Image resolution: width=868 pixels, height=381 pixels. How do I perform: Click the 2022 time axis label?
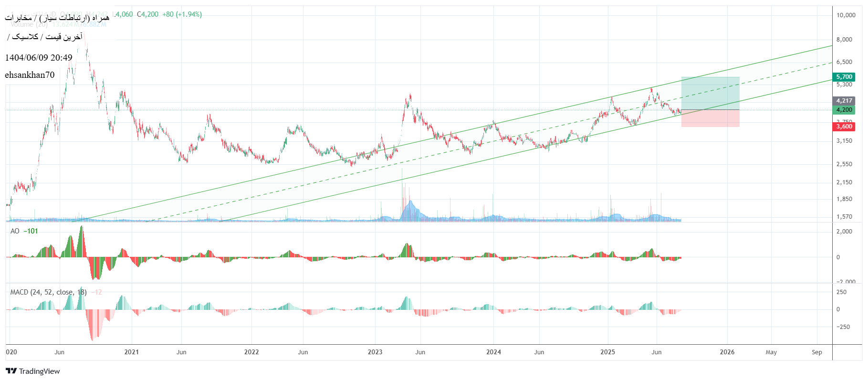point(251,352)
